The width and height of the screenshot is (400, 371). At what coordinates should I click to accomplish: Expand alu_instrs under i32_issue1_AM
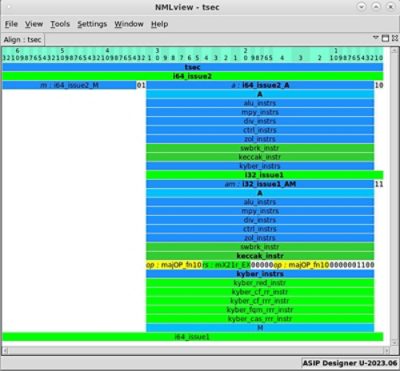[x=260, y=202]
